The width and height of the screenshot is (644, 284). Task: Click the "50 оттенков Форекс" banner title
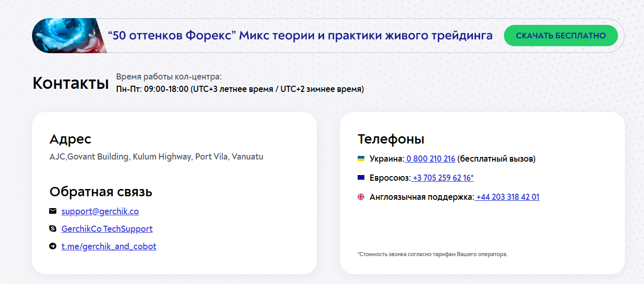tap(300, 36)
